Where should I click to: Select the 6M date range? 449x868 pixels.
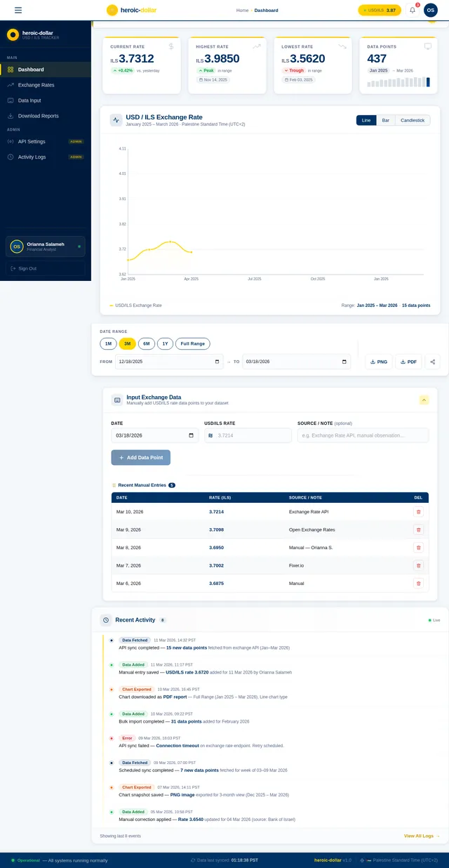click(x=147, y=343)
